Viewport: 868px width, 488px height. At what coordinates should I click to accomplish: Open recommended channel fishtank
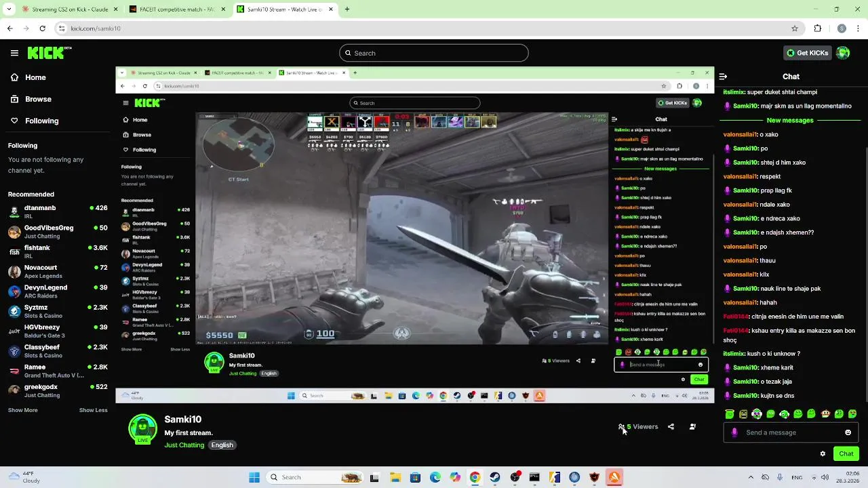58,251
